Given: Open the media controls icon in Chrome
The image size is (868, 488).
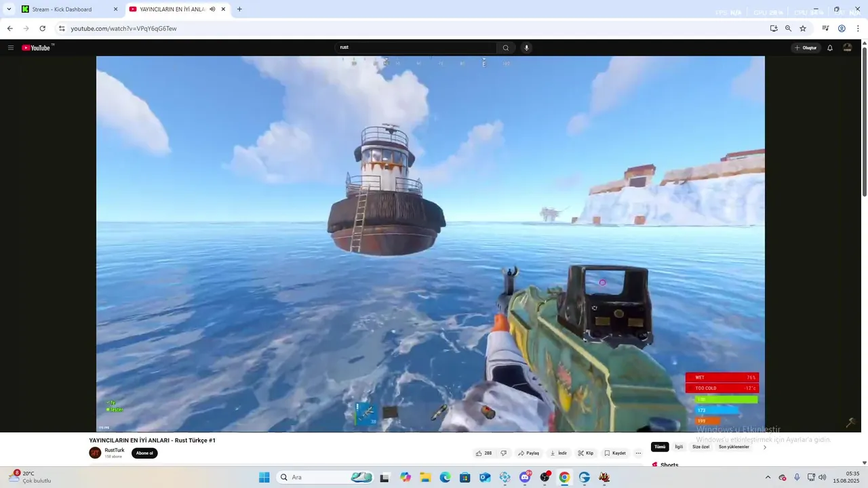Looking at the screenshot, I should coord(825,28).
